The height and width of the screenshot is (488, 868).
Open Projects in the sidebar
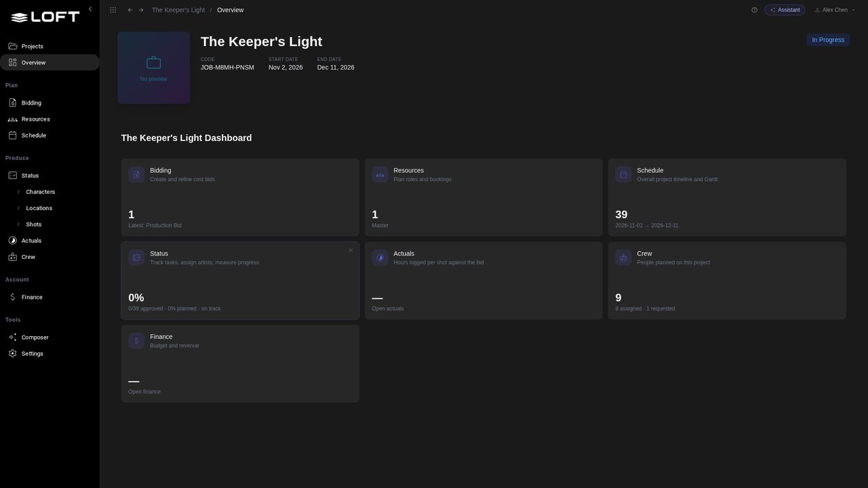[50, 46]
